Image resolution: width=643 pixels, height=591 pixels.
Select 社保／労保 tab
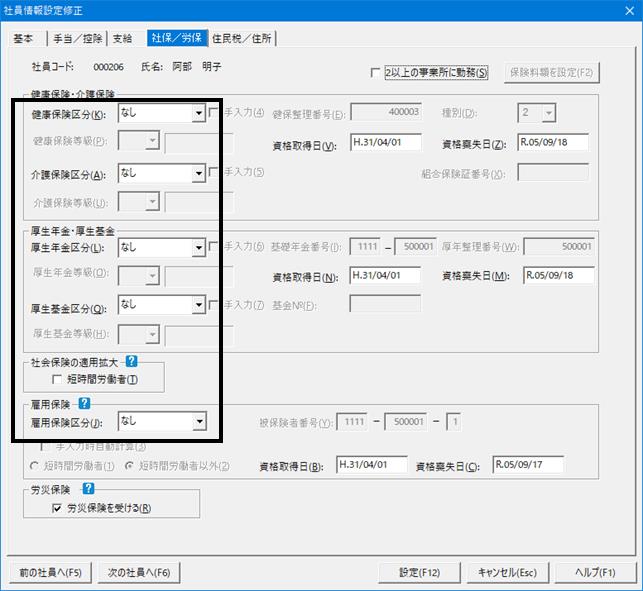point(177,38)
